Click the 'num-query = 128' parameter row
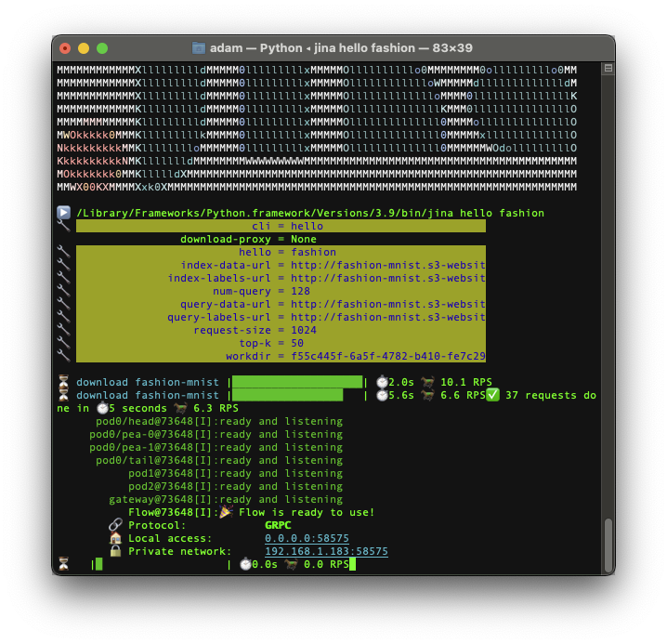This screenshot has height=644, width=667. (x=281, y=291)
